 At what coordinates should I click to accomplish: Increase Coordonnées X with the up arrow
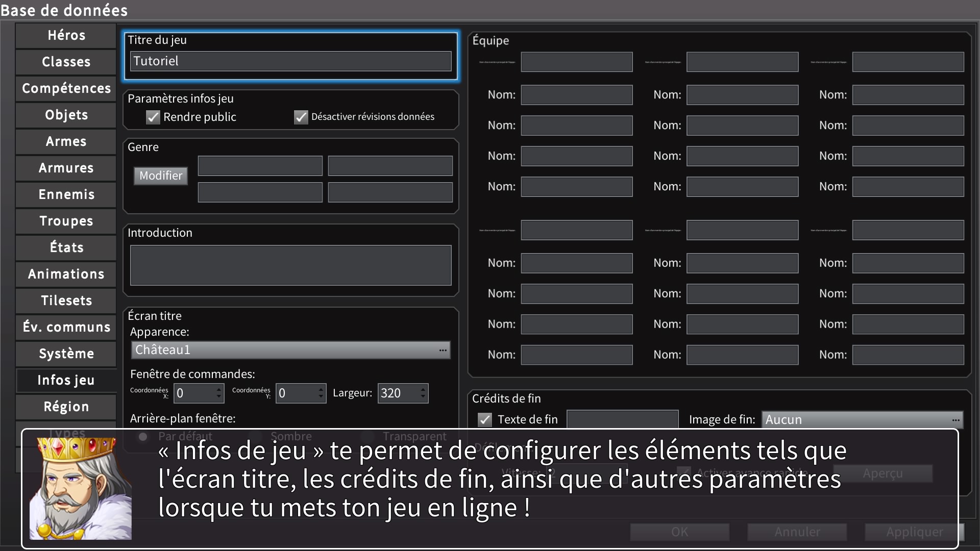pos(219,389)
